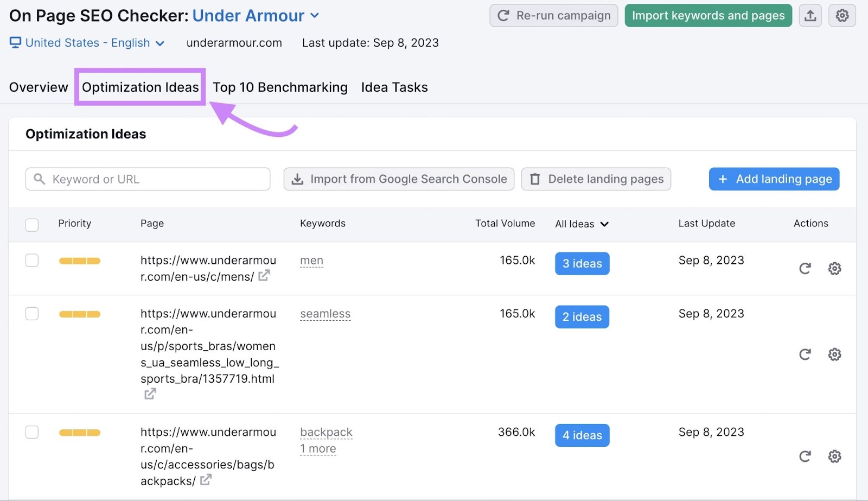This screenshot has width=868, height=501.
Task: Check the box for the mens page row
Action: (32, 261)
